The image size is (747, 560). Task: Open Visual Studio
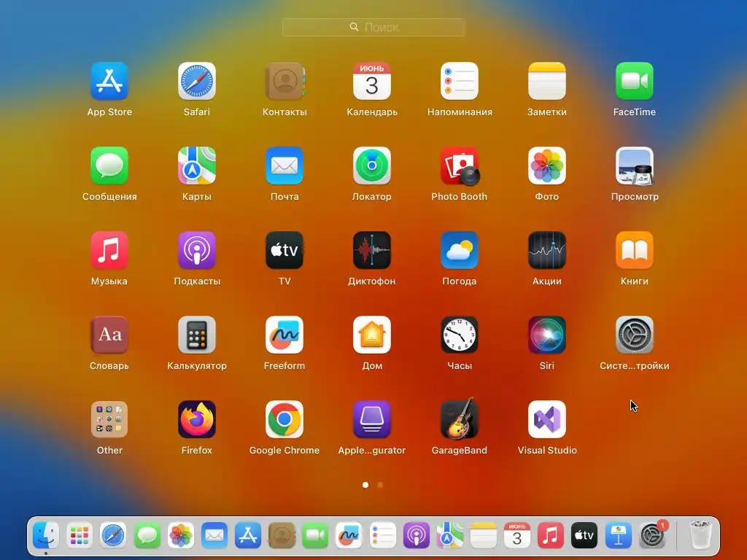[547, 419]
